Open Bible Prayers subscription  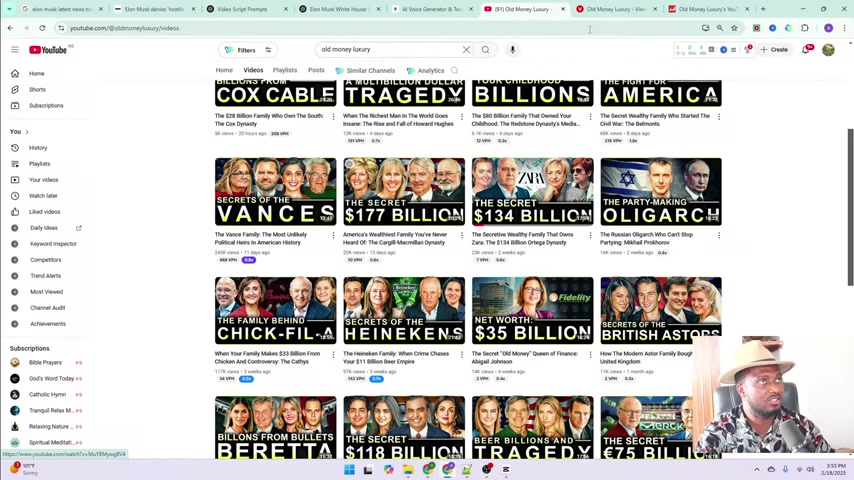click(45, 362)
